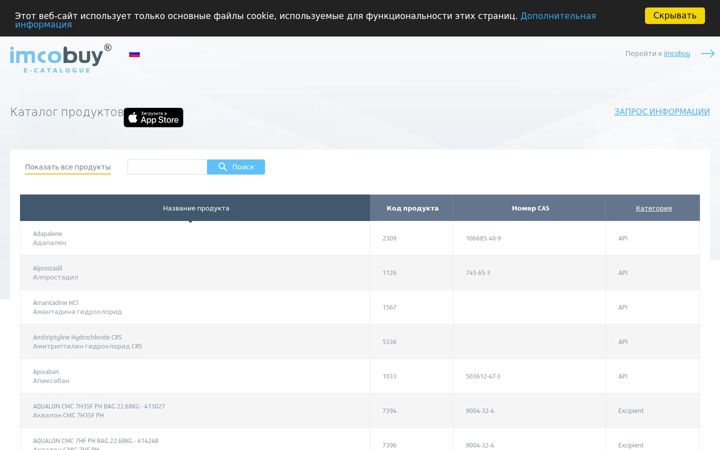Click API category in Apixaban row
The width and height of the screenshot is (720, 450).
click(x=623, y=376)
